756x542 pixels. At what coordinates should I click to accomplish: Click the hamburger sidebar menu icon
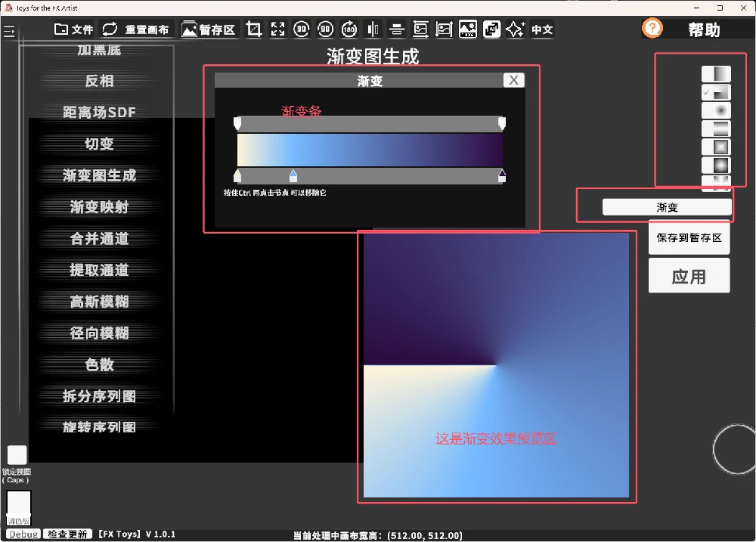[x=9, y=31]
